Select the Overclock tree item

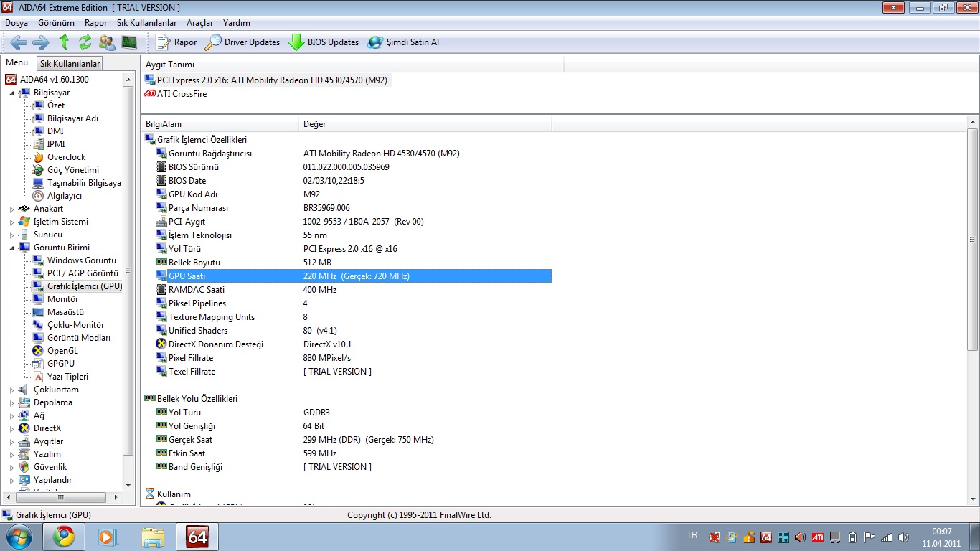pos(66,157)
